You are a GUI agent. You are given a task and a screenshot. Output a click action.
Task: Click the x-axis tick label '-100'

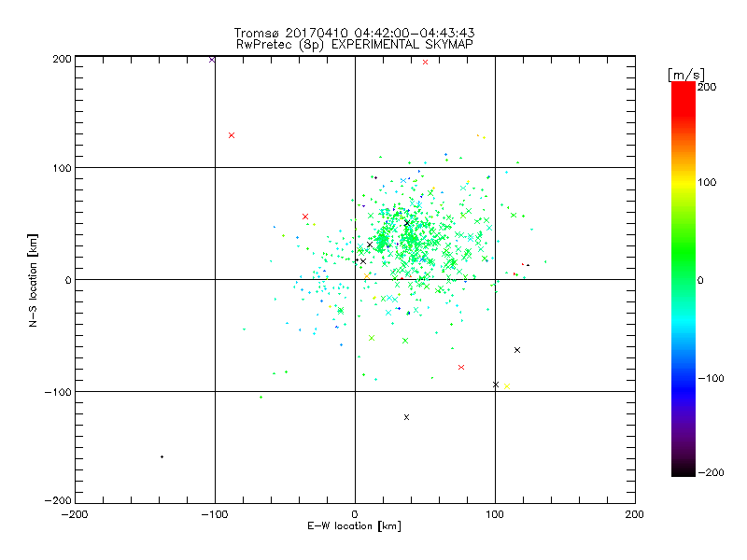pos(215,514)
